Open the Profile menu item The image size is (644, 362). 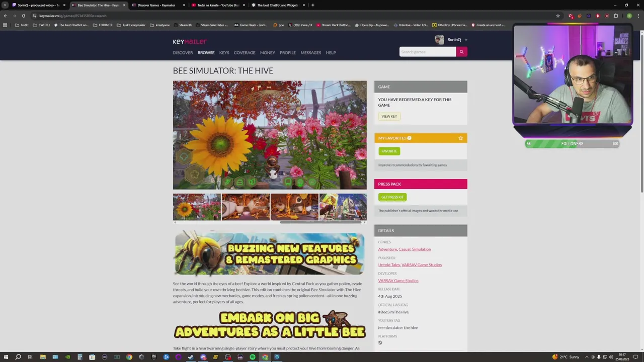pos(288,52)
